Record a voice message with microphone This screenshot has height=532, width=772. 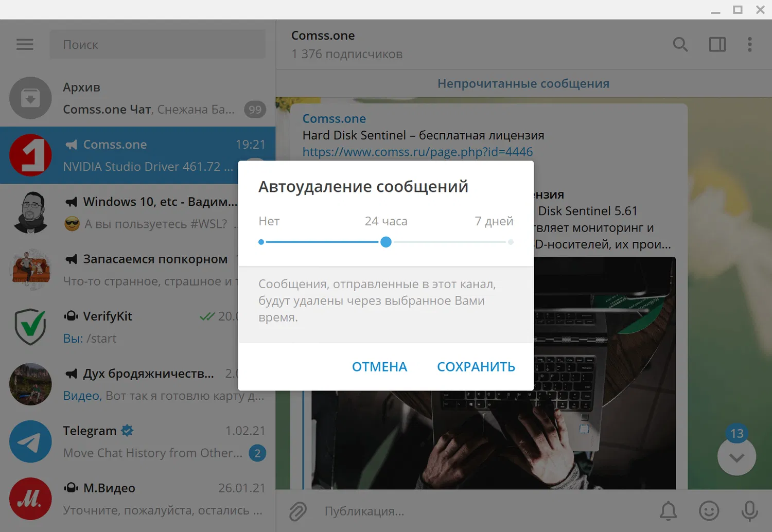tap(750, 511)
